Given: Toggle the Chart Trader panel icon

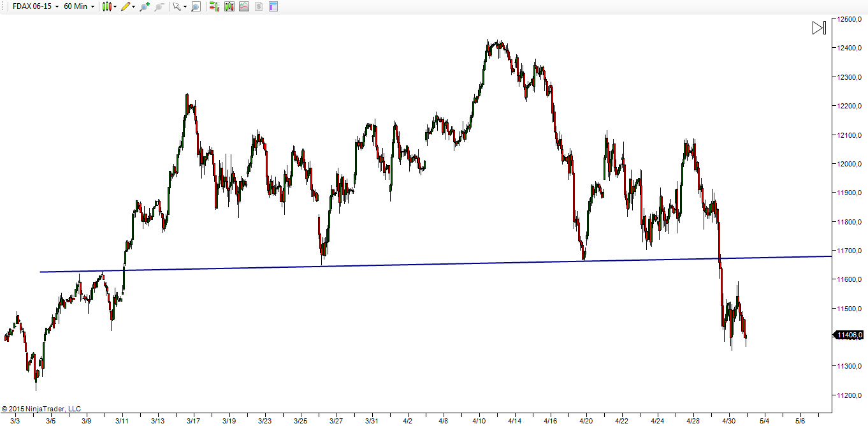Looking at the screenshot, I should pyautogui.click(x=213, y=6).
